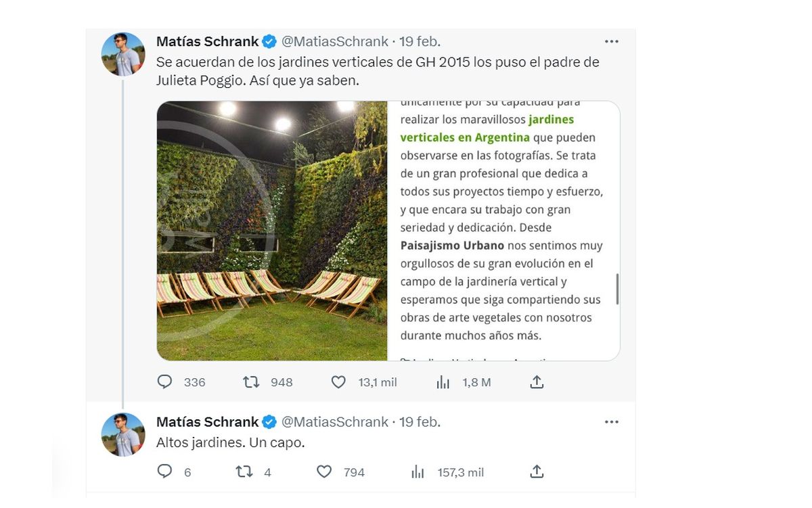The image size is (812, 508).
Task: Retweet the 'Altos jardines. Un capo.' tweet
Action: [244, 472]
